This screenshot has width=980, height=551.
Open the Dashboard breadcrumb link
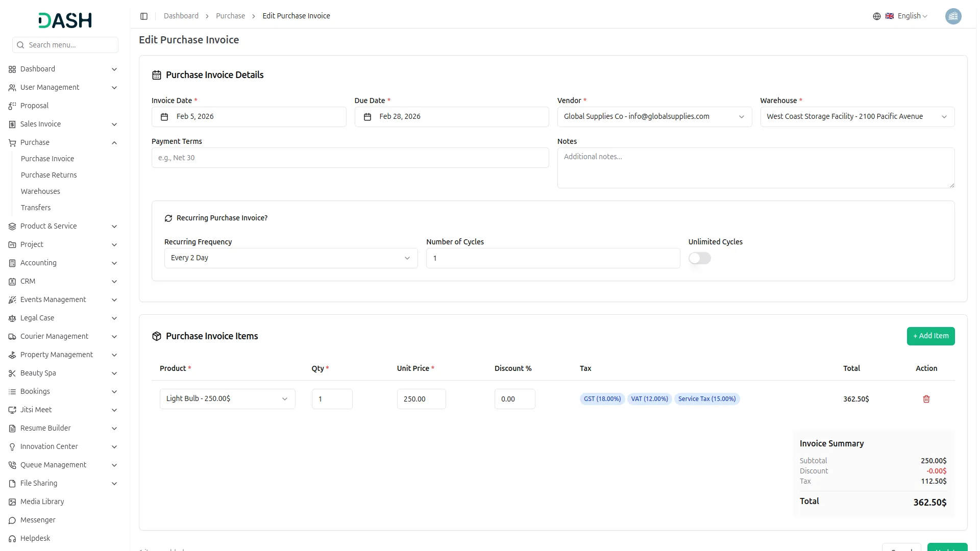click(181, 16)
